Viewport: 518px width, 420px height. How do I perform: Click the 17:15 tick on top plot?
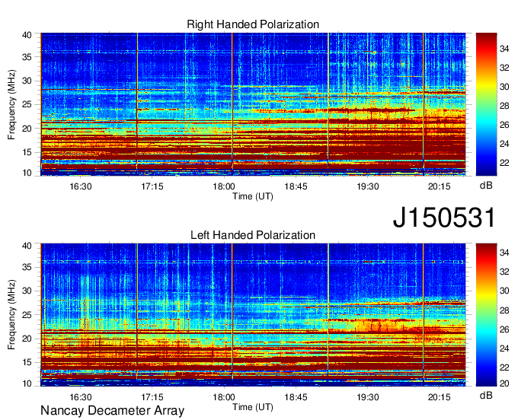coord(152,186)
